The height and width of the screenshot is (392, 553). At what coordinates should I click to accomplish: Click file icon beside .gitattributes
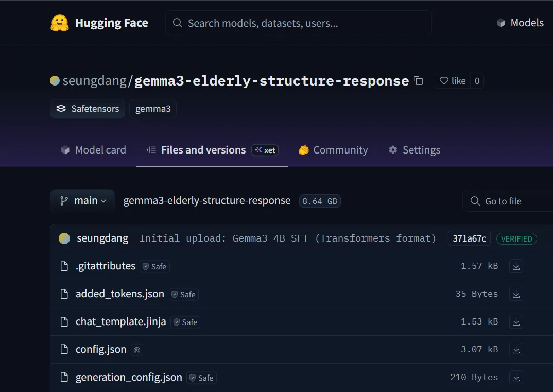[64, 266]
